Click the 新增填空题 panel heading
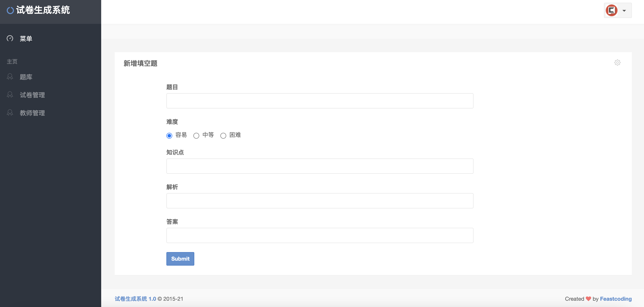Image resolution: width=644 pixels, height=307 pixels. tap(141, 63)
